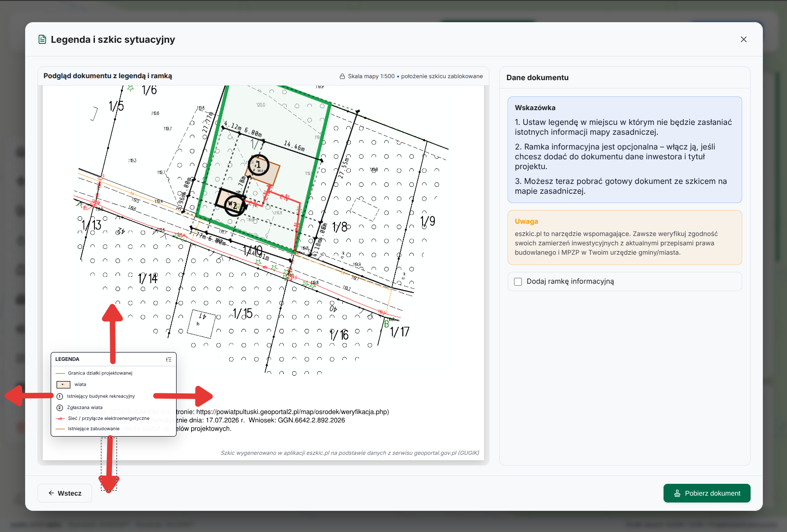This screenshot has width=787, height=532.
Task: Click the red power line symbol in legend
Action: tap(60, 418)
